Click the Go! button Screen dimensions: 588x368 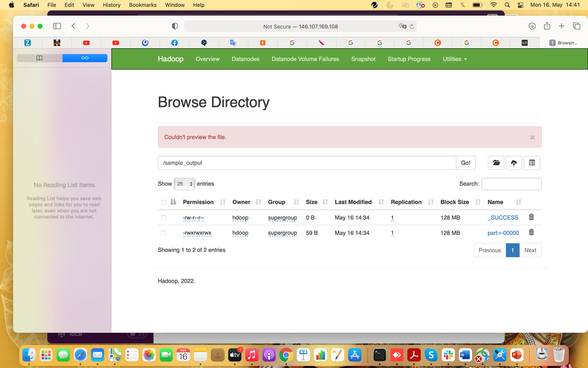tap(466, 163)
